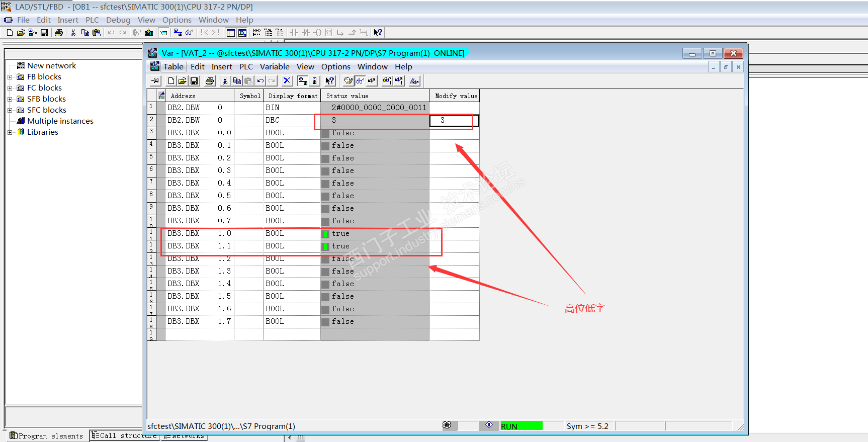Expand the FB blocks tree node

[10, 77]
